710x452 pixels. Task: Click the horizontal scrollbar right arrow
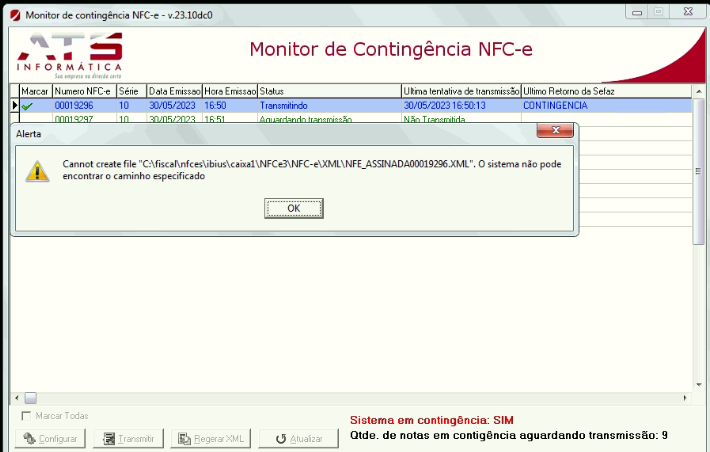click(x=685, y=398)
